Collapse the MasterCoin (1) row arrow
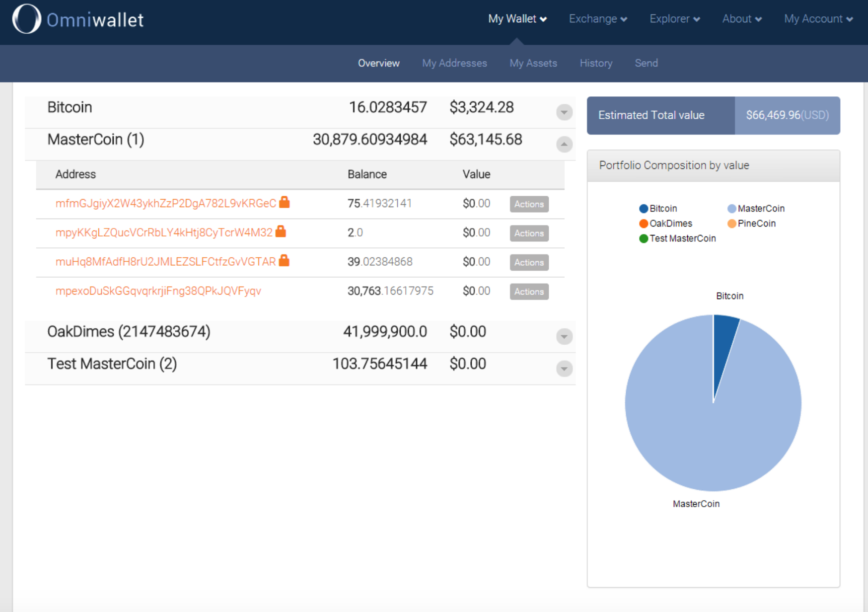 pos(564,145)
